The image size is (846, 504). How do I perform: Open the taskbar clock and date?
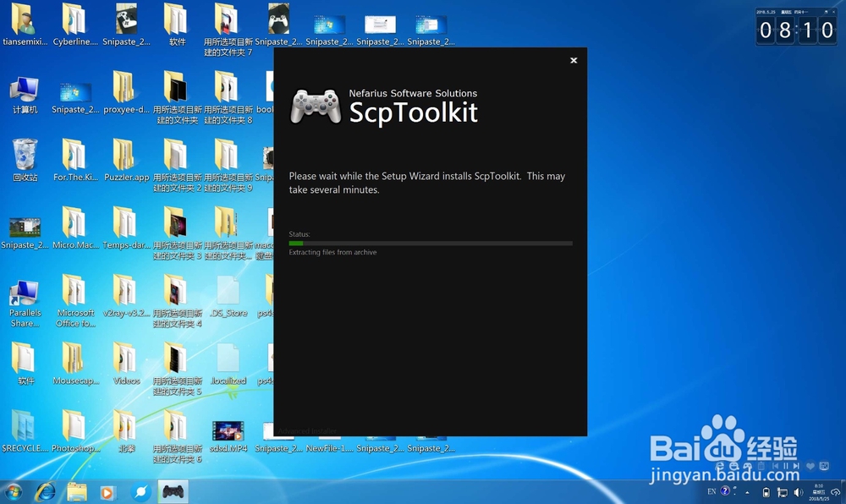pyautogui.click(x=818, y=492)
